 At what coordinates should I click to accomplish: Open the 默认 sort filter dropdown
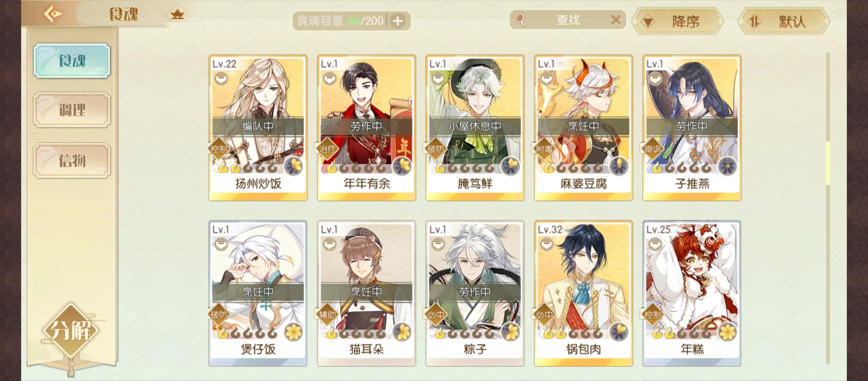(x=784, y=22)
